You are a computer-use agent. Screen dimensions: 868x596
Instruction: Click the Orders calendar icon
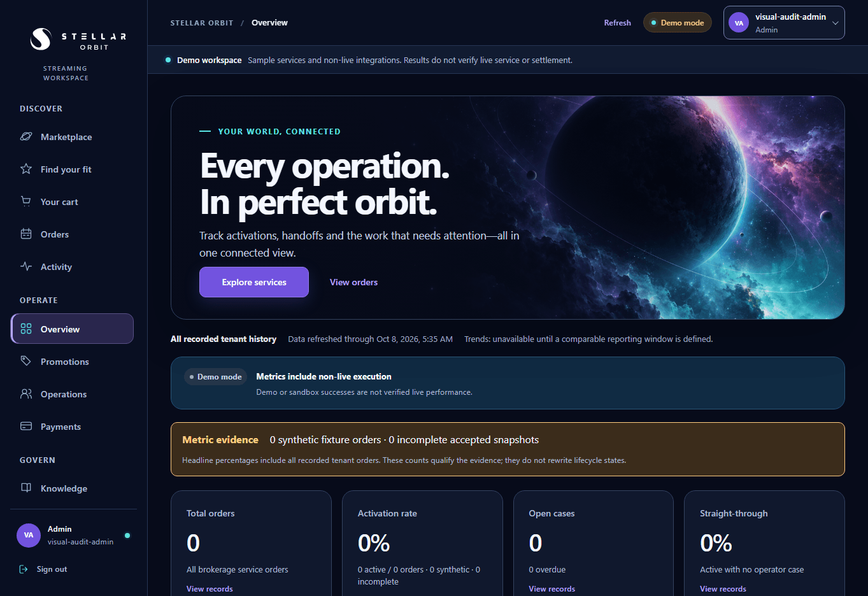tap(26, 234)
